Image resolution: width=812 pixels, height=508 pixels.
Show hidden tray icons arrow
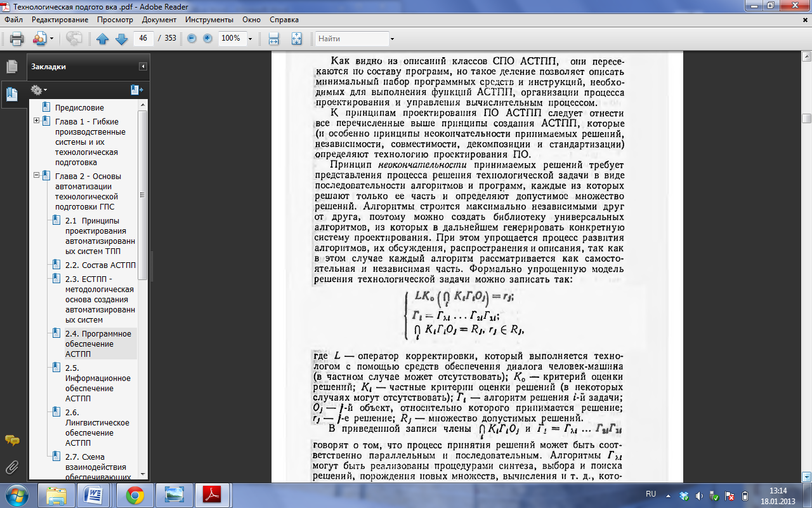point(668,495)
